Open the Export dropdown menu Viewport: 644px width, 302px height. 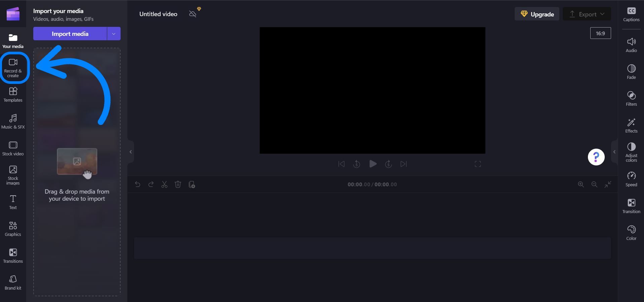pos(587,14)
